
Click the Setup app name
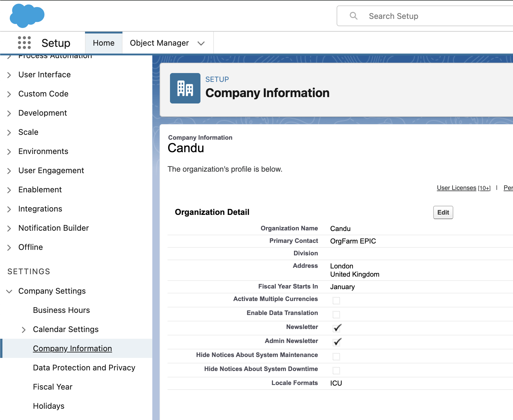click(56, 43)
